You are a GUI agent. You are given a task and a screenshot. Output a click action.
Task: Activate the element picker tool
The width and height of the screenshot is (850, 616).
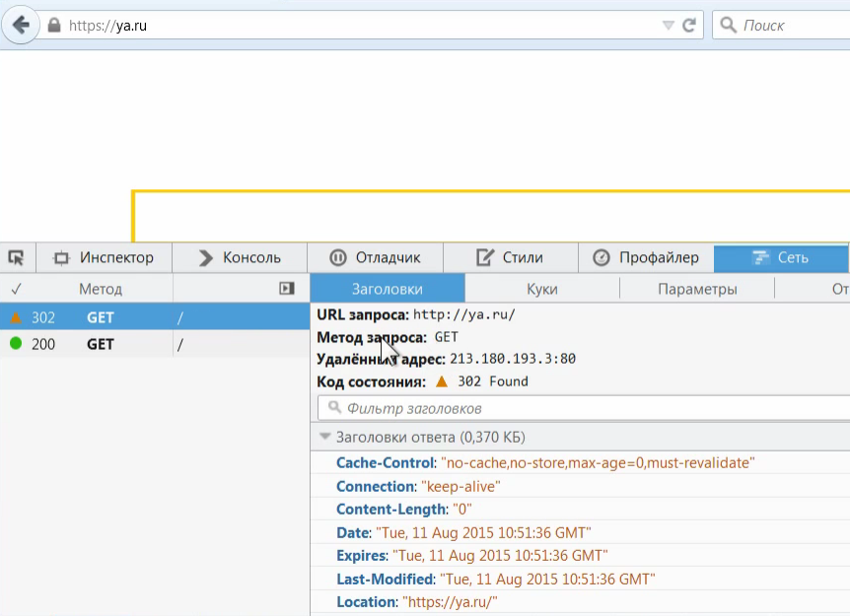(16, 257)
